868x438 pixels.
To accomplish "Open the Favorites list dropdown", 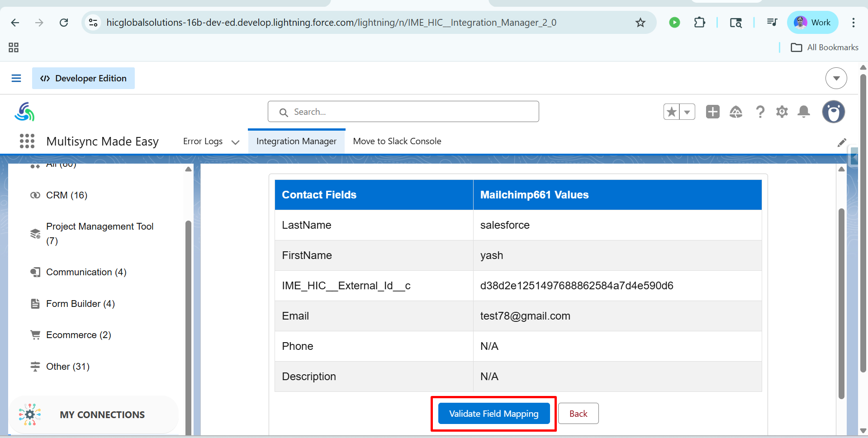I will point(687,112).
